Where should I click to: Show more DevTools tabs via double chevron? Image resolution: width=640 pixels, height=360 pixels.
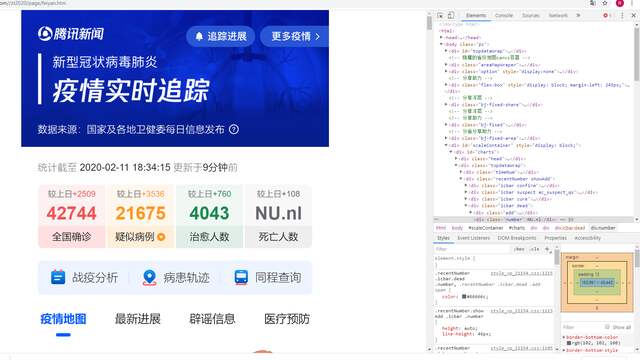(578, 16)
